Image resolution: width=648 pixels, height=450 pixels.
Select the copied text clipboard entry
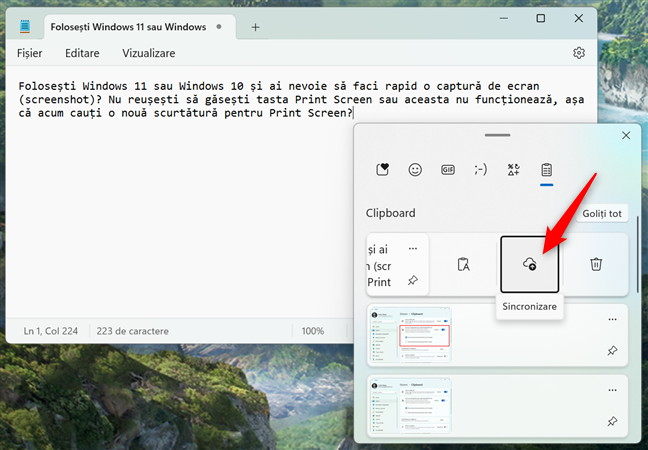397,264
